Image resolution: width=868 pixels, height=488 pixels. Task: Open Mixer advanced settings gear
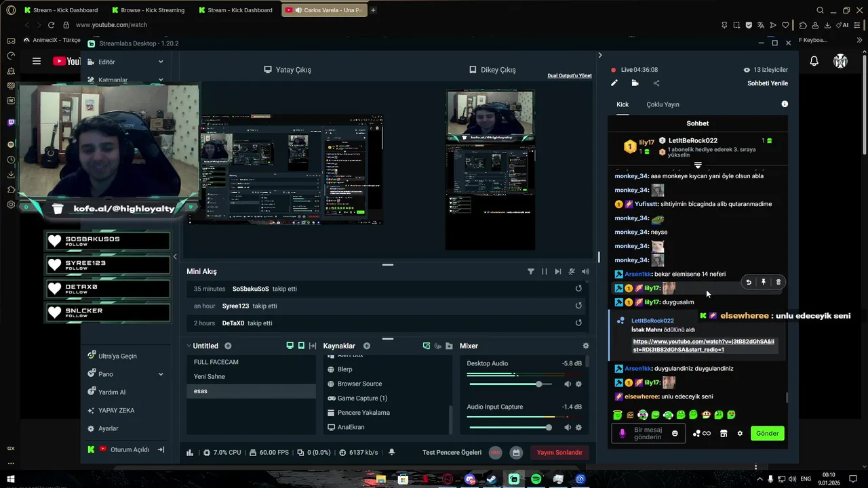click(x=586, y=346)
